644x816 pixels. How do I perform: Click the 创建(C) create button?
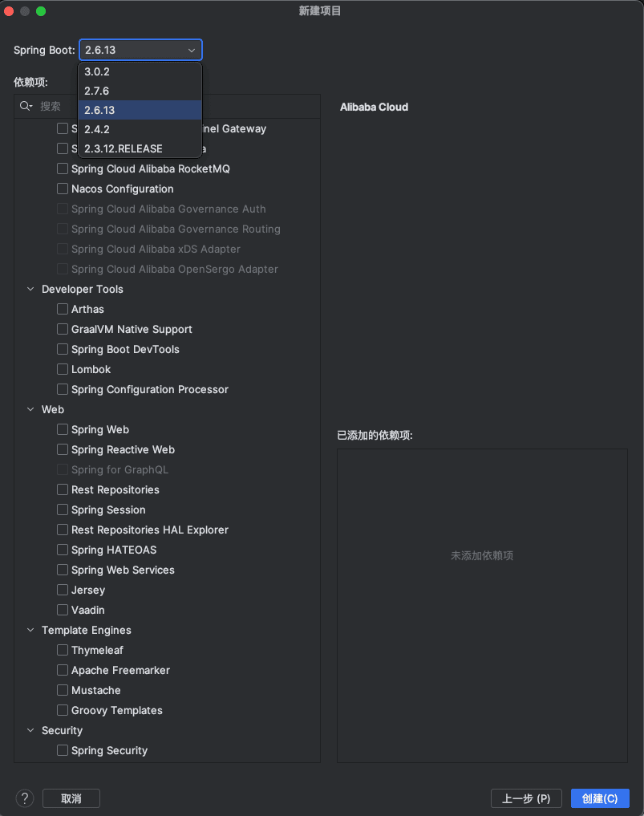[600, 798]
